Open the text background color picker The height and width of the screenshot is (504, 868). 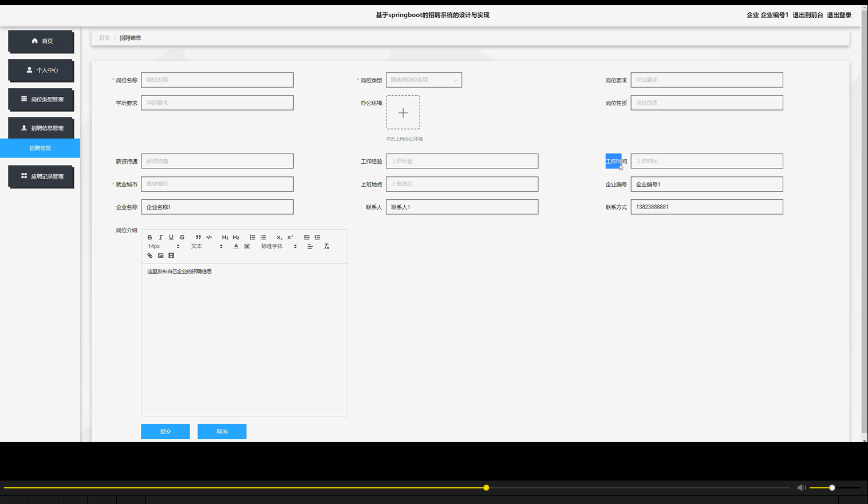(247, 246)
